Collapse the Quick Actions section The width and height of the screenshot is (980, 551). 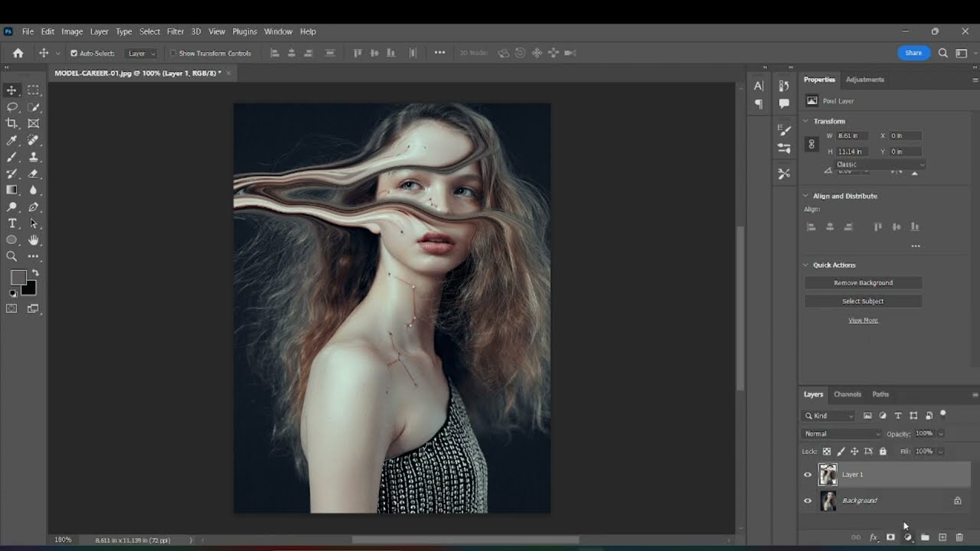point(805,265)
